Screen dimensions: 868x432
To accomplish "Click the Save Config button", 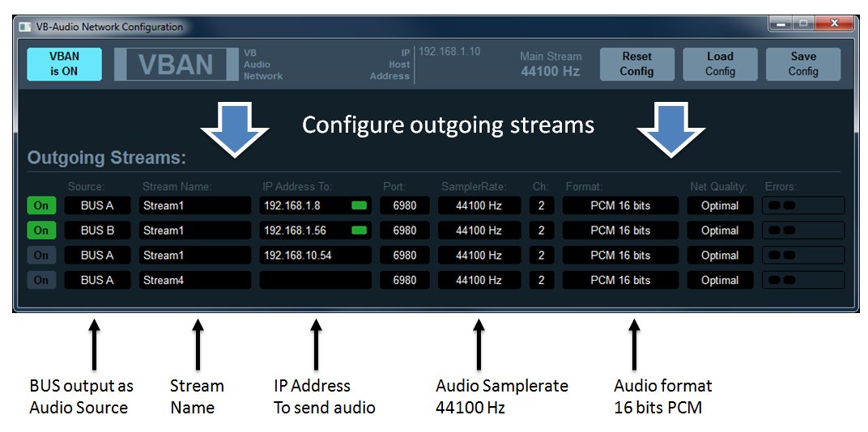I will click(x=802, y=65).
